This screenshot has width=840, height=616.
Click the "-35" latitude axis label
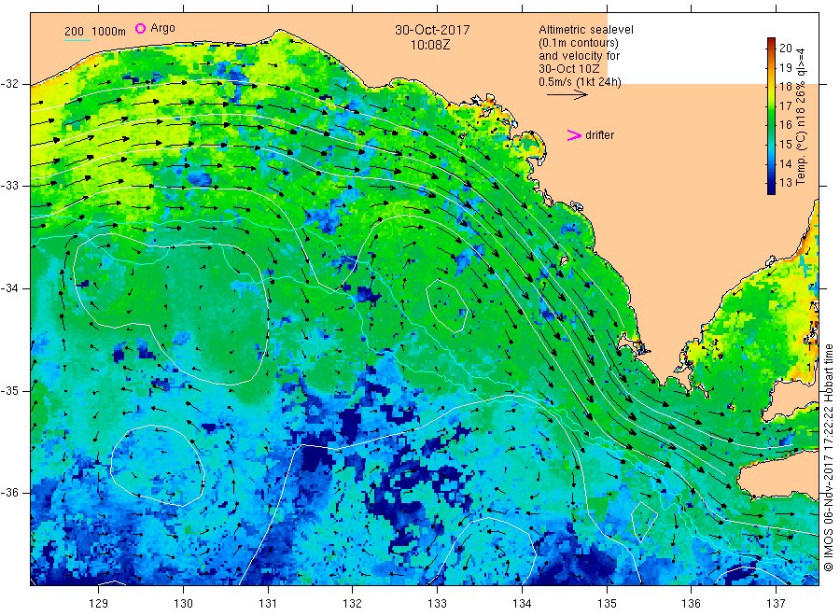9,390
